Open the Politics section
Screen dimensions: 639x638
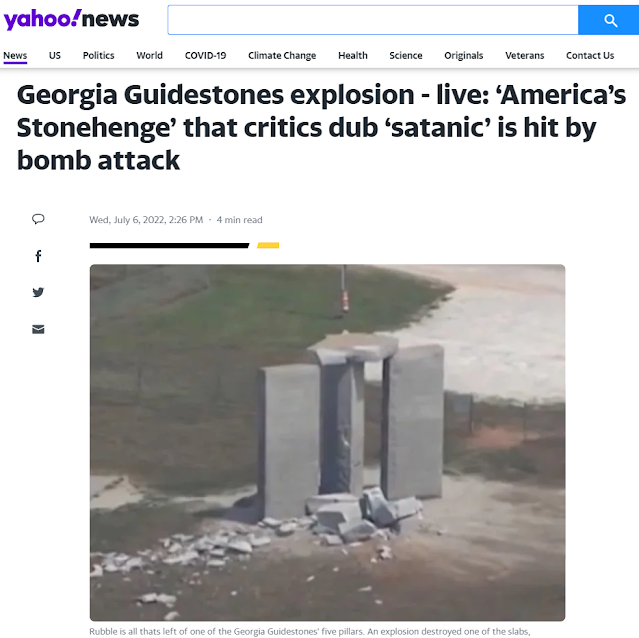click(99, 55)
